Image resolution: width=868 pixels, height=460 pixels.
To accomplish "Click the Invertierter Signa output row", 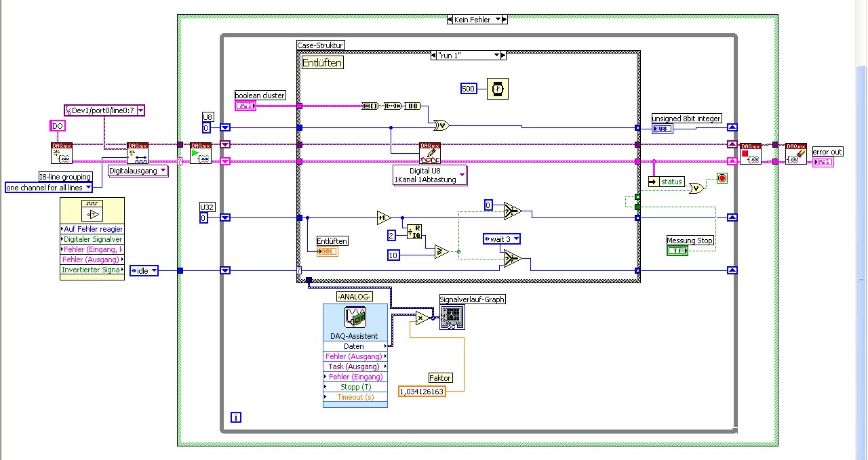I will [x=92, y=270].
